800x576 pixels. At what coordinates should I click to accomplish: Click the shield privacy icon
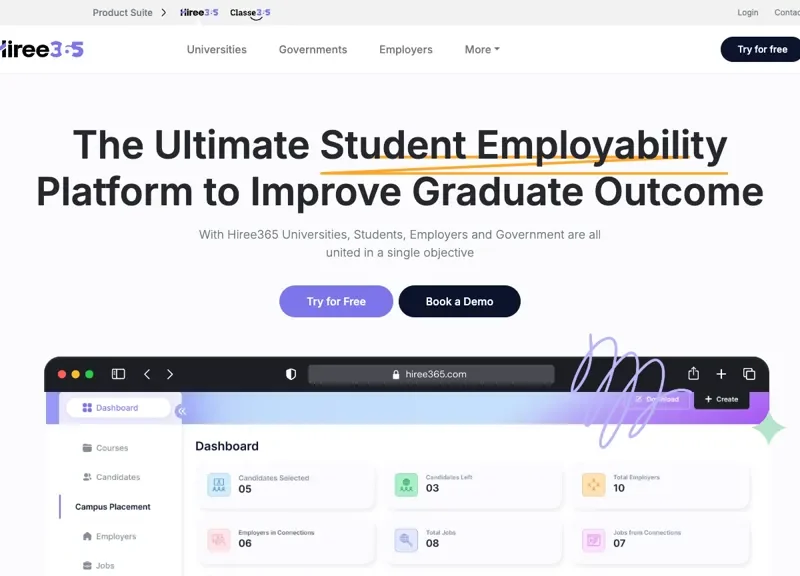[x=291, y=374]
